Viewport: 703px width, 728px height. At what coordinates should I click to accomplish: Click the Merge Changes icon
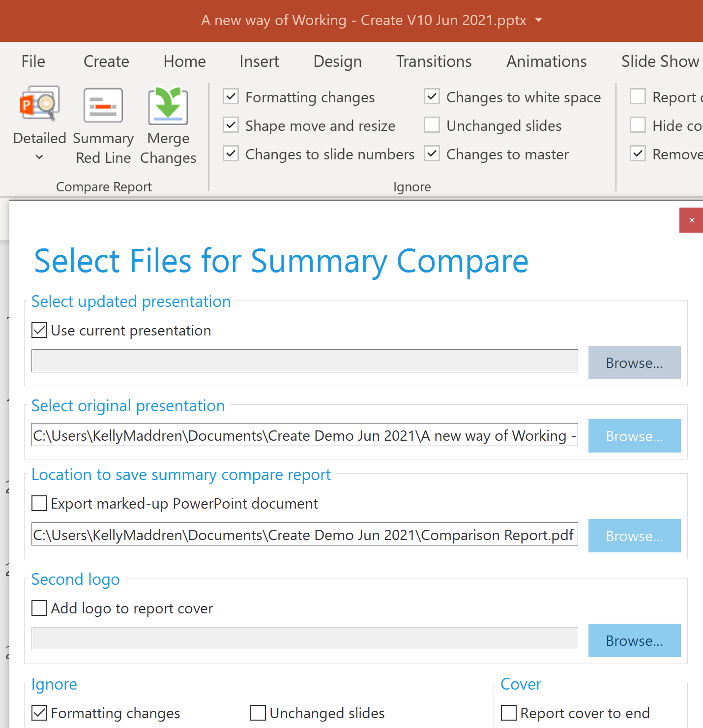(x=168, y=105)
